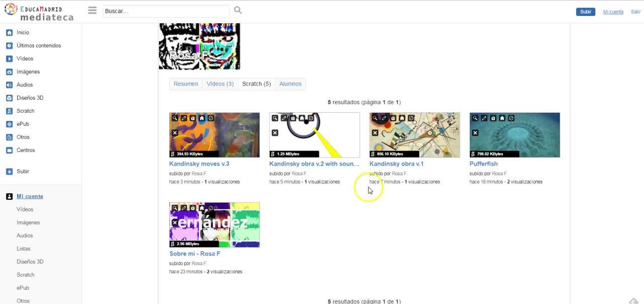Open the Kandinsky obra v.1 title link
644x304 pixels.
pyautogui.click(x=396, y=164)
